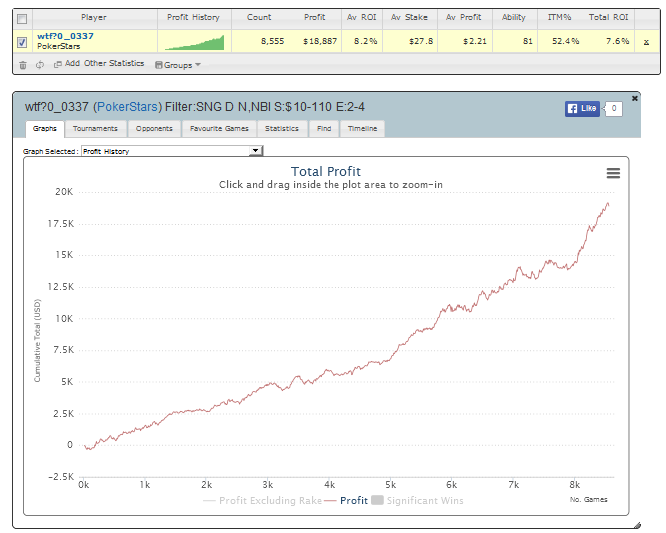Open the Groups dropdown
The height and width of the screenshot is (533, 666).
pyautogui.click(x=178, y=65)
